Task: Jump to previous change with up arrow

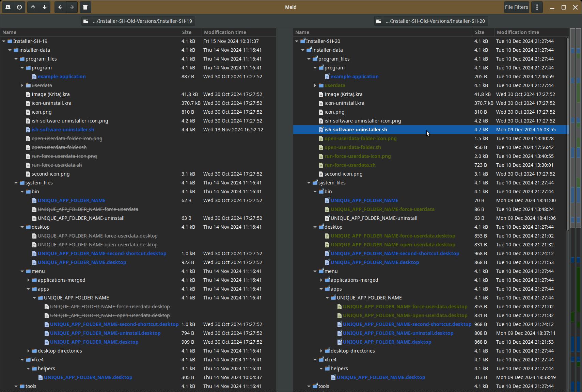Action: [x=33, y=7]
